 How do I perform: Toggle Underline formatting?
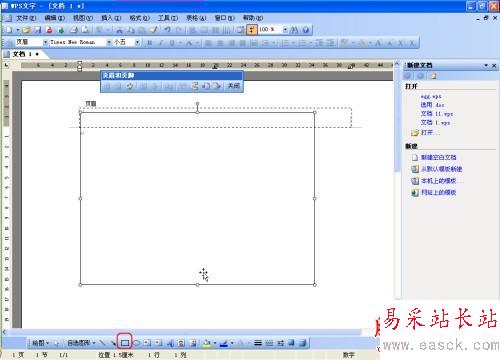point(172,43)
